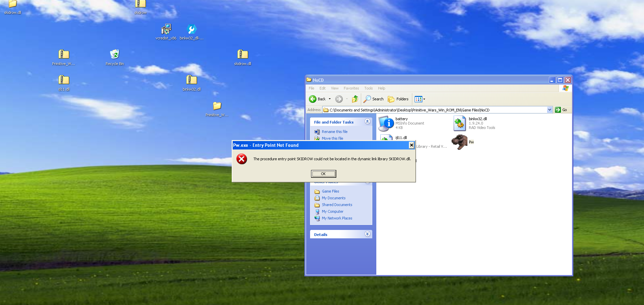Open the Help menu in NoCD window
Viewport: 644px width, 305px height.
click(x=381, y=88)
